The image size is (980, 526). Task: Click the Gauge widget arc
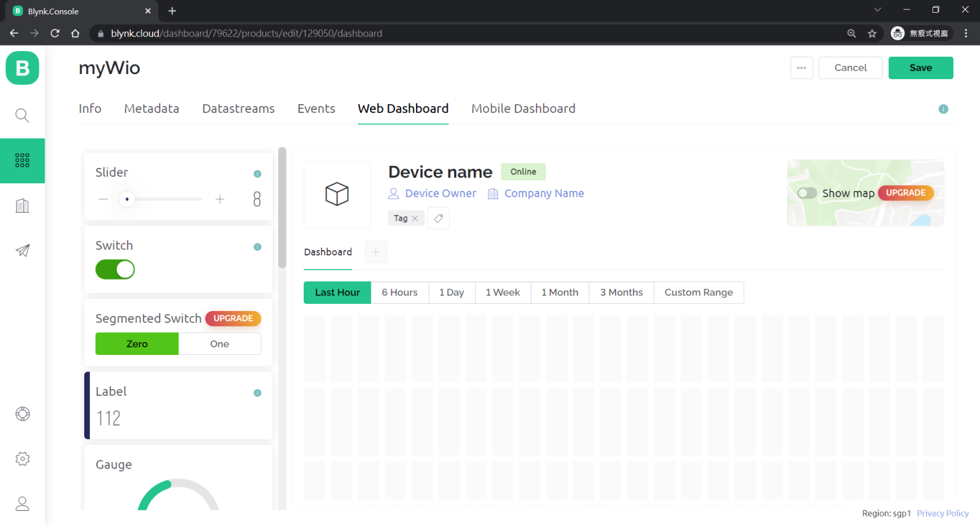point(178,495)
